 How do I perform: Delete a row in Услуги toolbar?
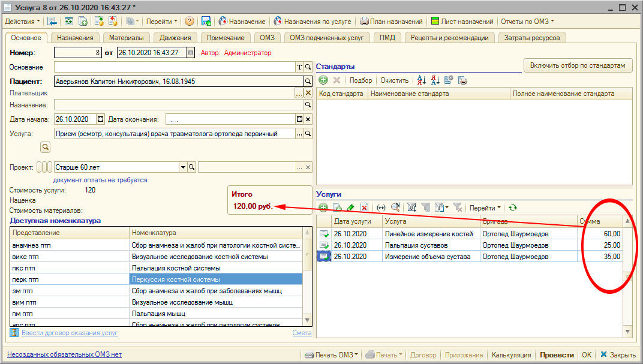(364, 207)
